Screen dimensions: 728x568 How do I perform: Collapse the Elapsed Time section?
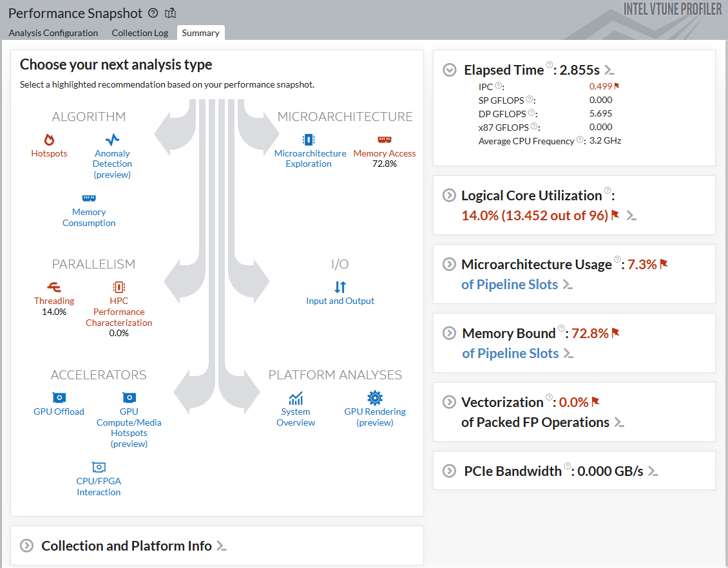(450, 70)
